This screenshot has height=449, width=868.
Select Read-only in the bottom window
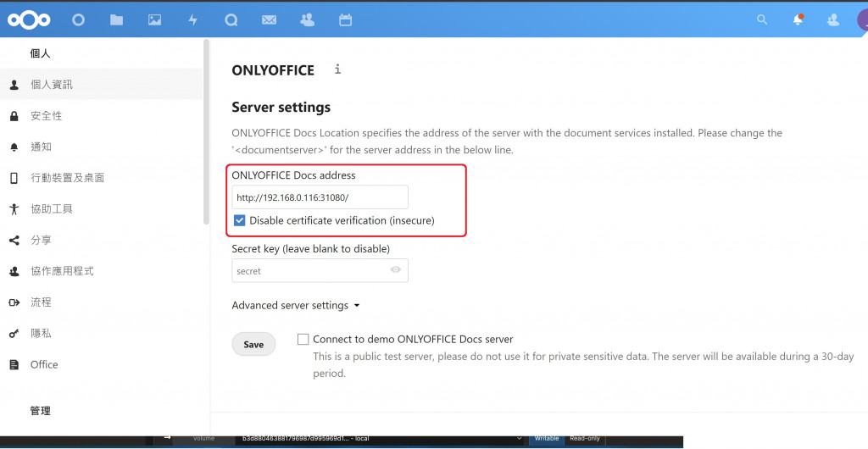[585, 438]
